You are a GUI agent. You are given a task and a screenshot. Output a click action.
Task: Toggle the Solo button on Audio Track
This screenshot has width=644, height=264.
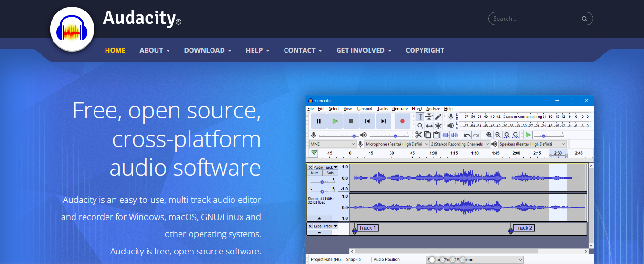tap(330, 173)
